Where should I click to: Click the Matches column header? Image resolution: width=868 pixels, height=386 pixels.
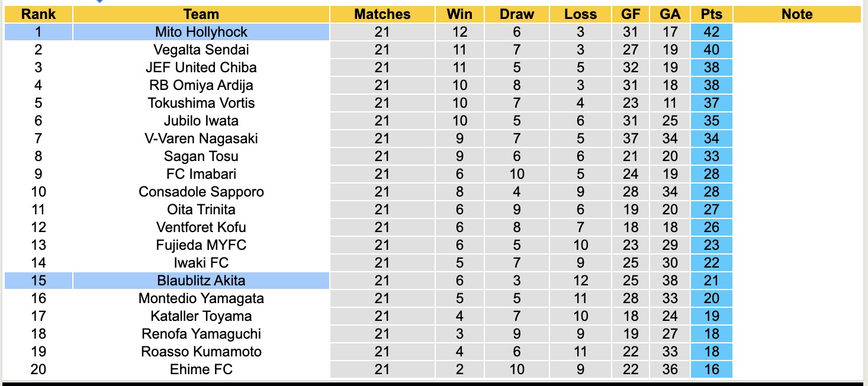[x=382, y=14]
